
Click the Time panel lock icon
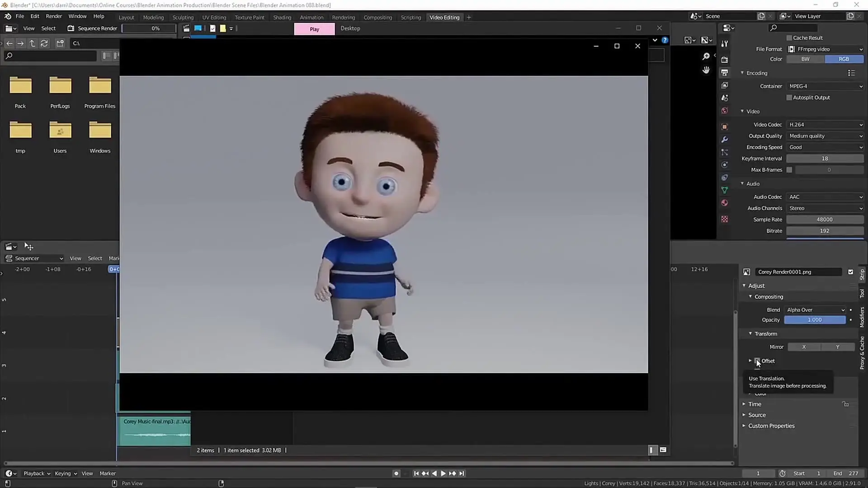pyautogui.click(x=845, y=404)
